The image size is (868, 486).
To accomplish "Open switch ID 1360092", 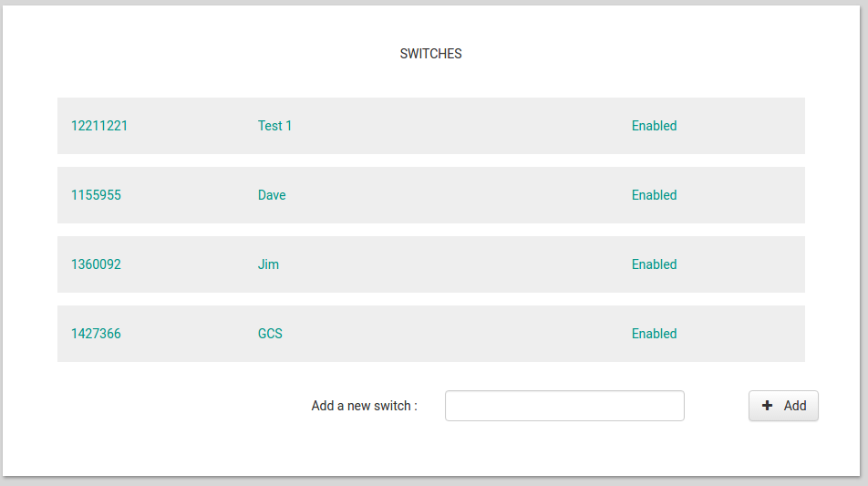I will click(x=96, y=264).
